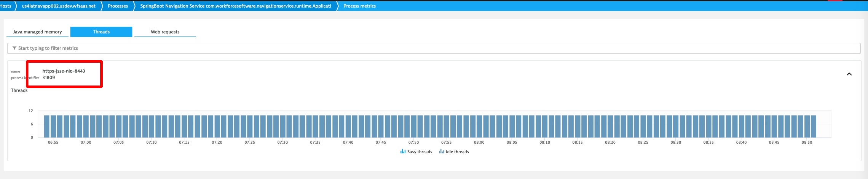Click process identifier value 31809
The width and height of the screenshot is (868, 179).
(x=48, y=78)
